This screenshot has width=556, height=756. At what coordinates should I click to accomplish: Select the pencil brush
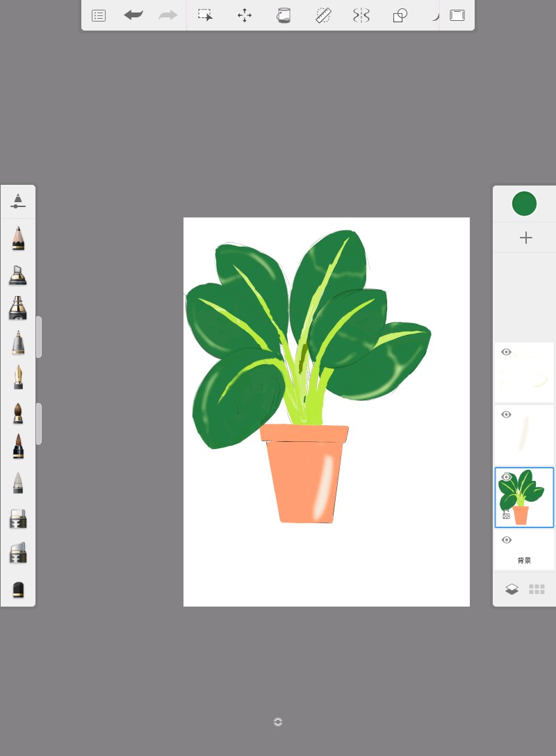[x=18, y=238]
